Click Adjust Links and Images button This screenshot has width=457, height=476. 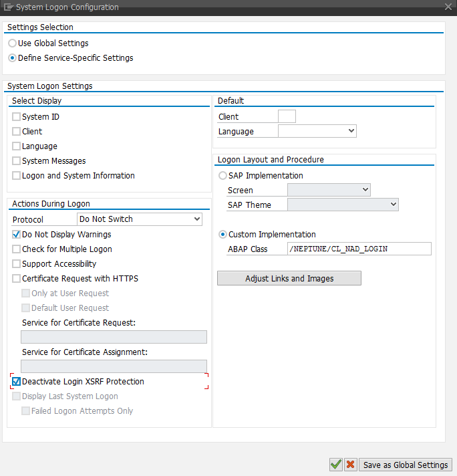pos(289,278)
